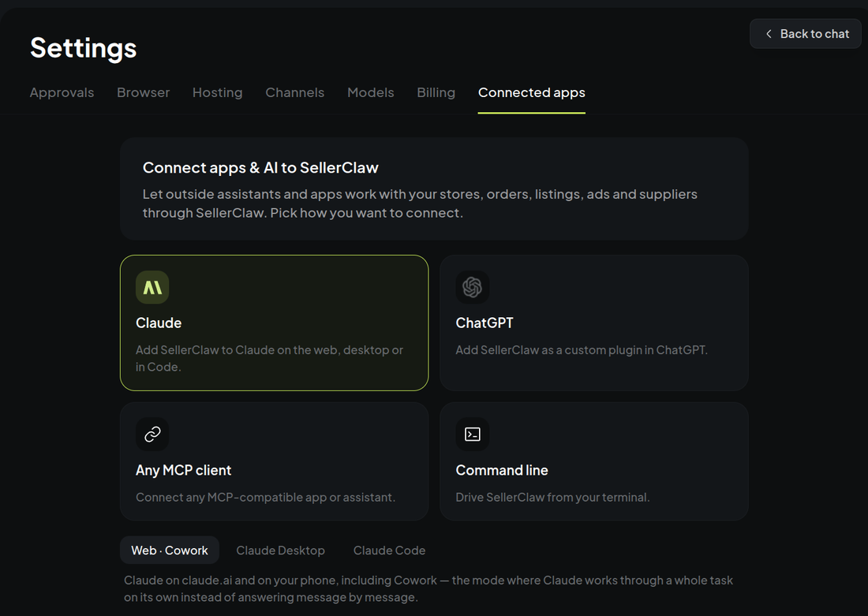Click the Command line terminal icon
The height and width of the screenshot is (616, 868).
pos(472,434)
